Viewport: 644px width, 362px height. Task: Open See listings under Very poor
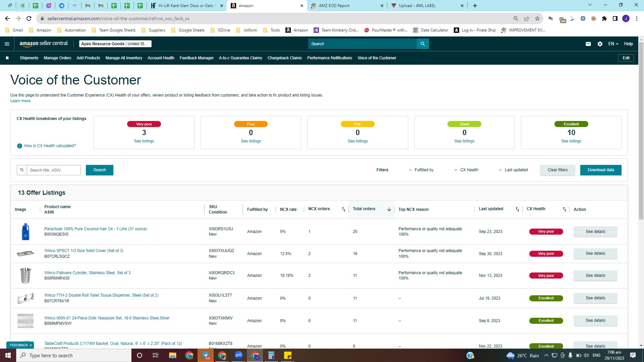tap(144, 141)
